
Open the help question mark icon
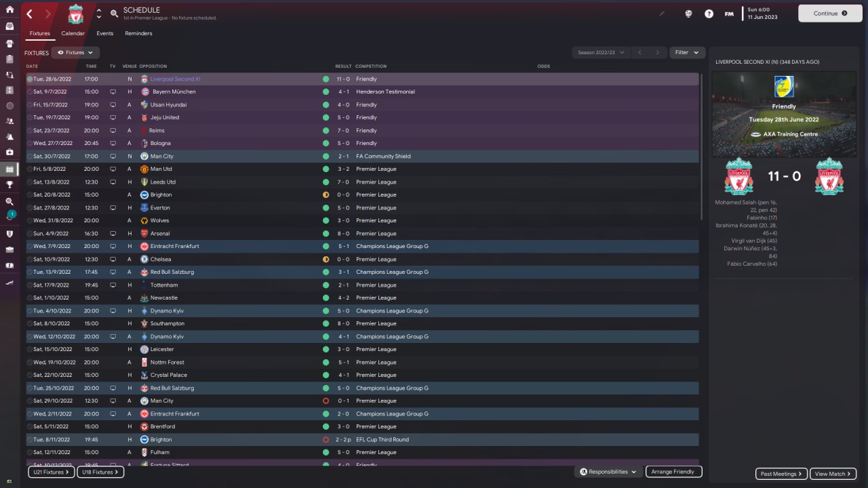(x=709, y=14)
